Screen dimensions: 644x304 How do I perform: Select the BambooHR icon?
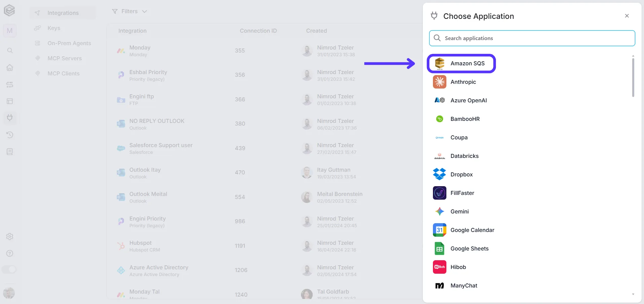tap(439, 119)
